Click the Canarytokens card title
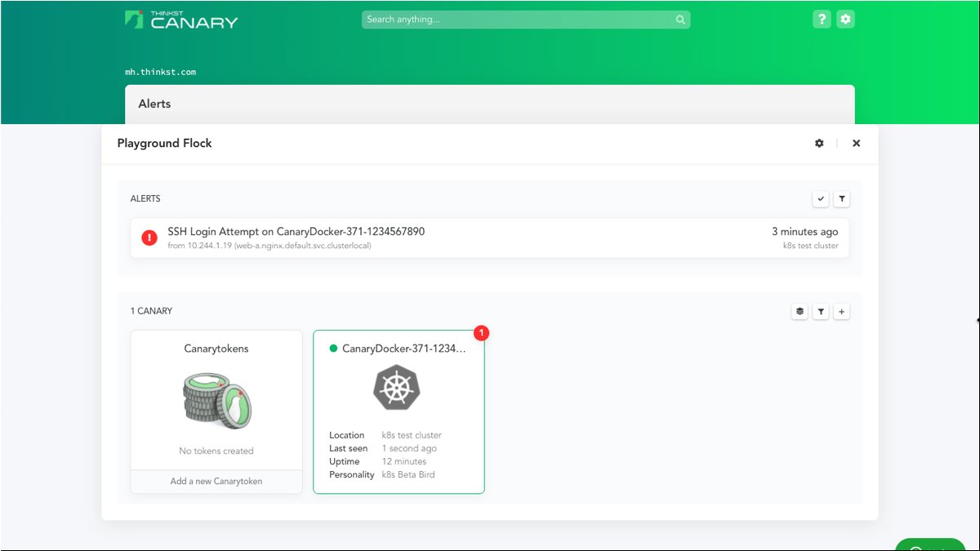 point(216,349)
